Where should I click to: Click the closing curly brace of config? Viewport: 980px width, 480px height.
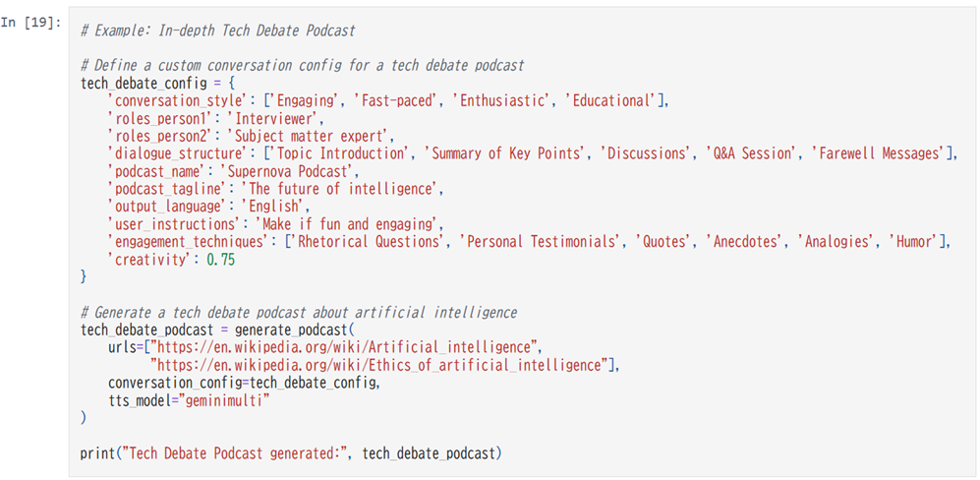click(84, 276)
